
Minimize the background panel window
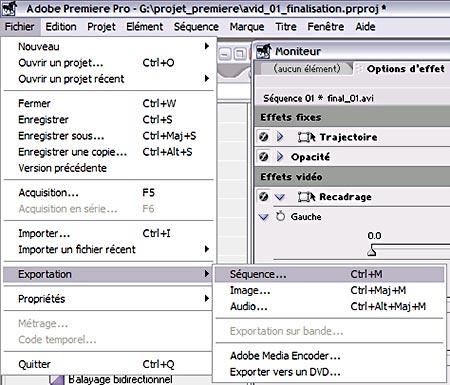225,53
